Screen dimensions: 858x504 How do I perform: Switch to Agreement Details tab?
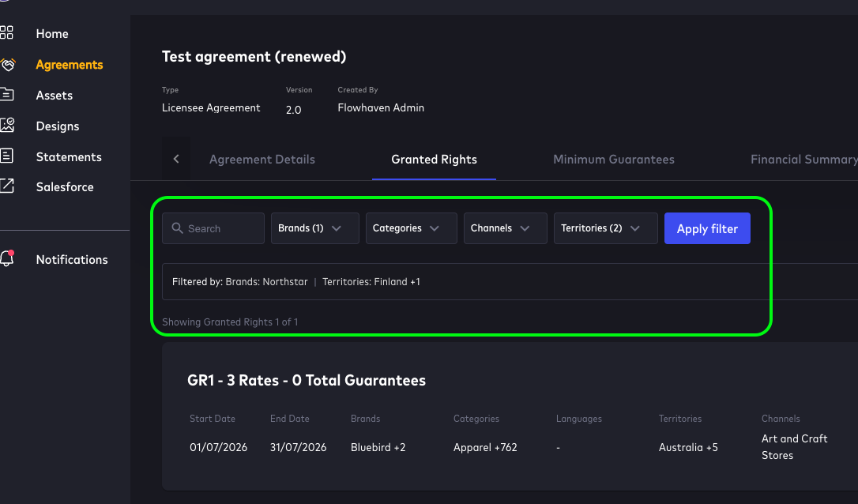[262, 160]
